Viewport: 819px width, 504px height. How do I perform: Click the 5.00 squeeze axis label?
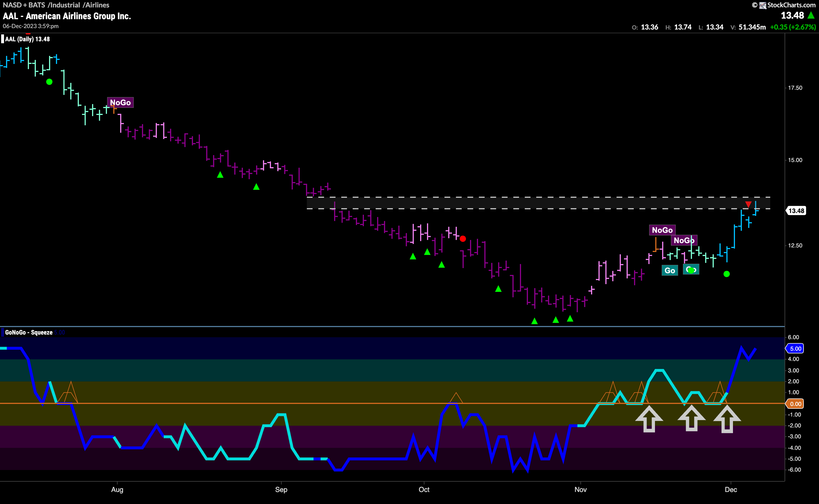point(795,349)
